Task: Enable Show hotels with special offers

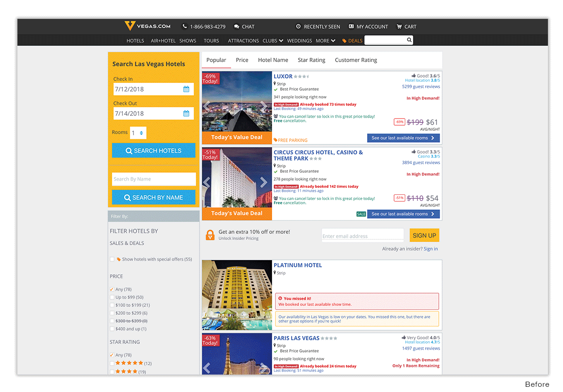Action: (x=112, y=259)
